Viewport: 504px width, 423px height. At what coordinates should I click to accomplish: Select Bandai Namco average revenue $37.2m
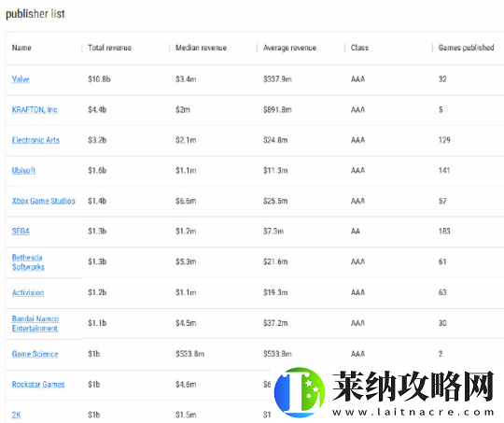pos(275,323)
